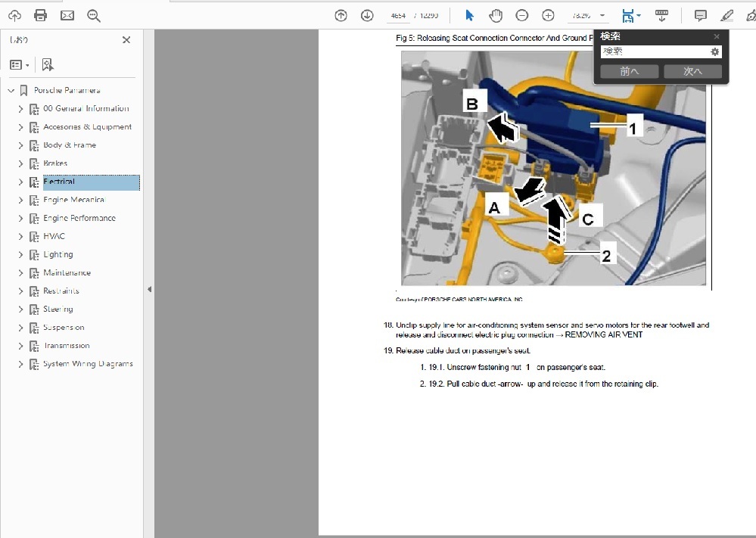
Task: Click the 前へ previous result button
Action: tap(629, 71)
